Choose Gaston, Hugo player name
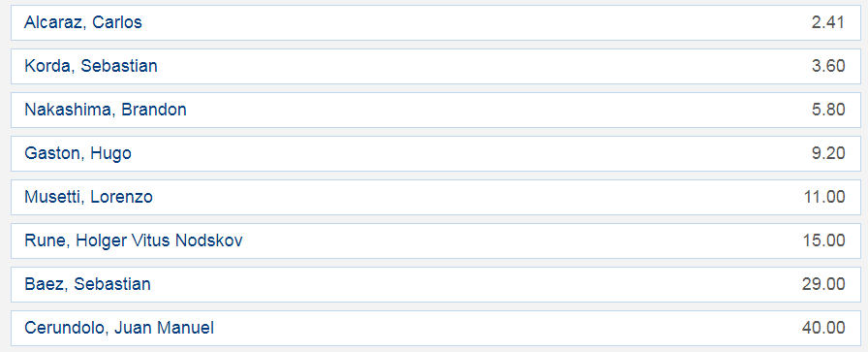Screen dimensions: 868x352 click(x=78, y=153)
